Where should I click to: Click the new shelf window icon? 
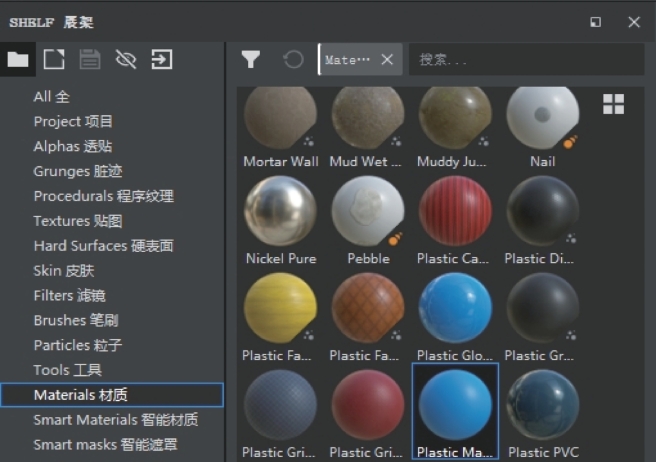point(54,59)
